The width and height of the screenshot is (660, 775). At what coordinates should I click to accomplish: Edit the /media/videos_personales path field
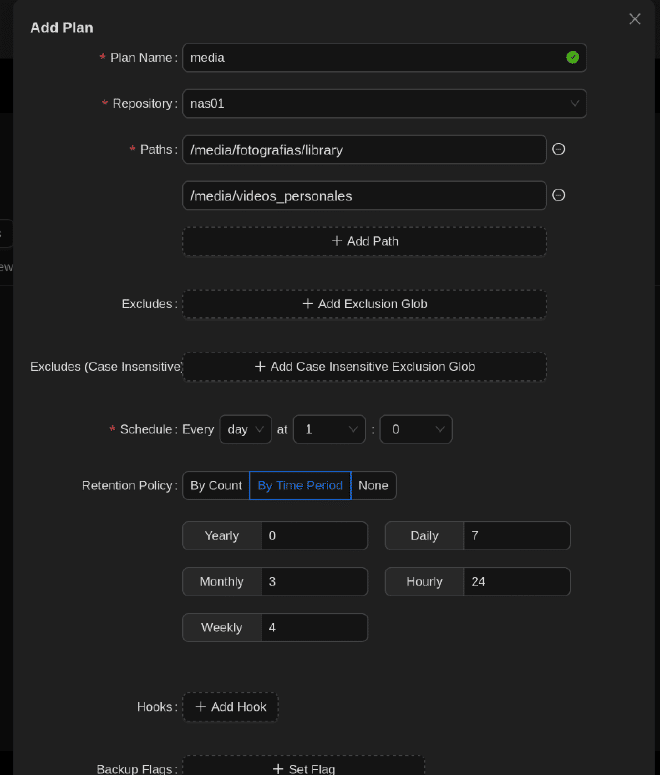364,196
